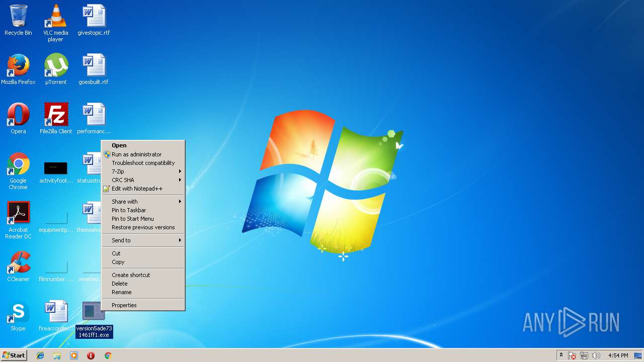Expand the Send to submenu
This screenshot has height=362, width=644.
click(x=143, y=240)
